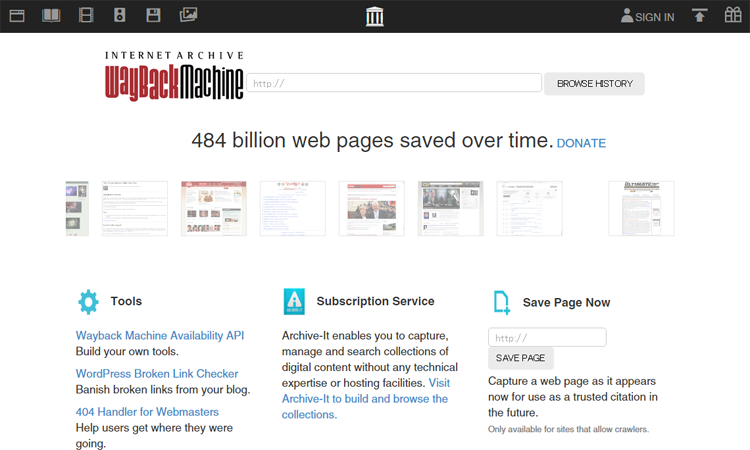Click the Tools section heading
The height and width of the screenshot is (450, 750).
point(126,301)
